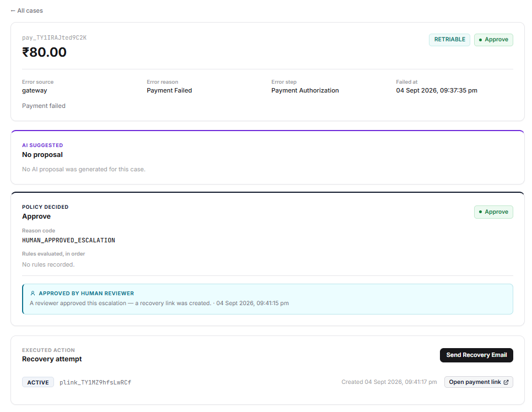The width and height of the screenshot is (532, 412).
Task: Click the external link icon in Open payment link
Action: point(506,382)
